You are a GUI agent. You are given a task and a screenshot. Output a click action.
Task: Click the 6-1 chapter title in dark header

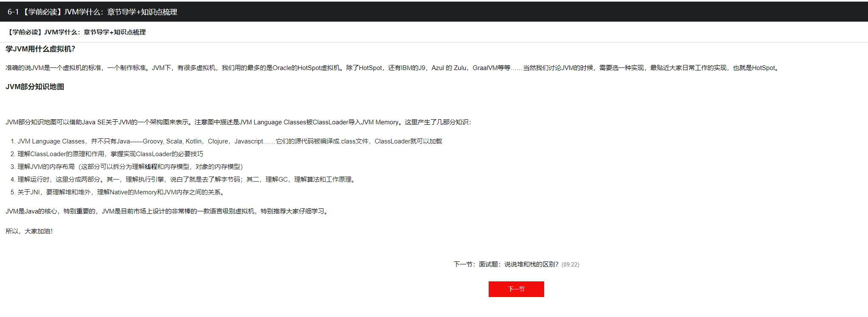click(92, 12)
